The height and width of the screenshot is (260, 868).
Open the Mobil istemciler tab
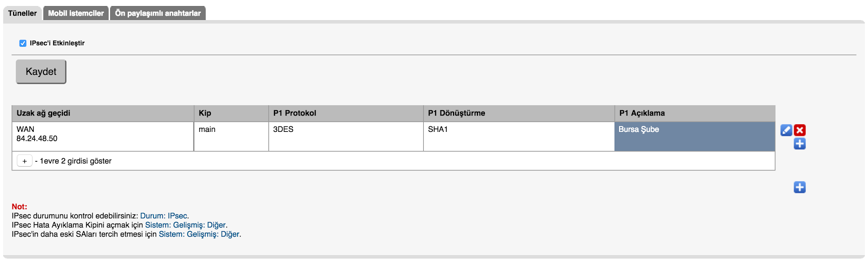tap(76, 13)
